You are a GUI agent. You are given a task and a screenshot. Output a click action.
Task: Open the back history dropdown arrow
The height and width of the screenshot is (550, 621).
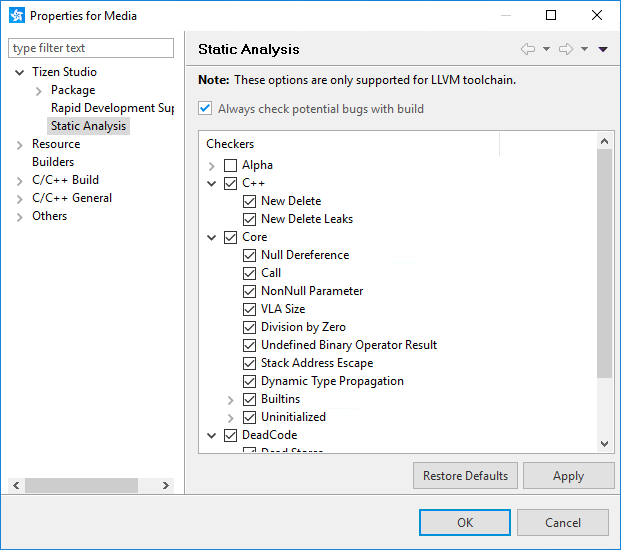coord(546,49)
